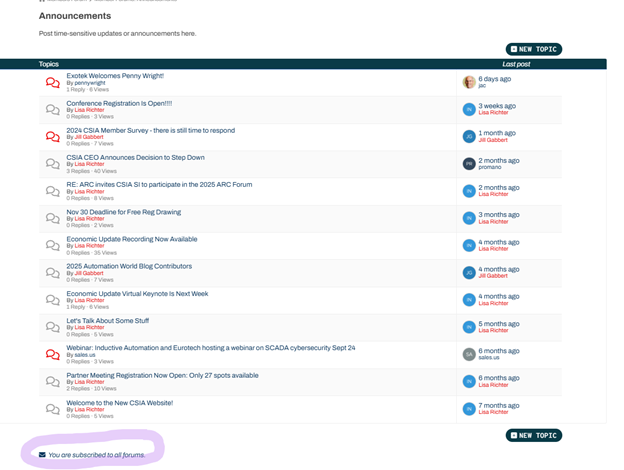Open '2025 Automation World Blog Contributors' topic

pos(129,266)
